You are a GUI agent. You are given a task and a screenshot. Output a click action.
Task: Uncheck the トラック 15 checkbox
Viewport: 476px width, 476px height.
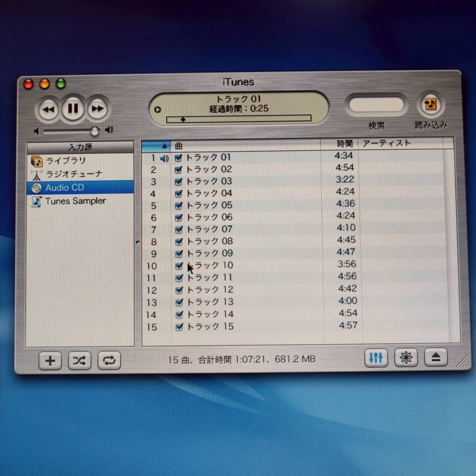click(179, 327)
